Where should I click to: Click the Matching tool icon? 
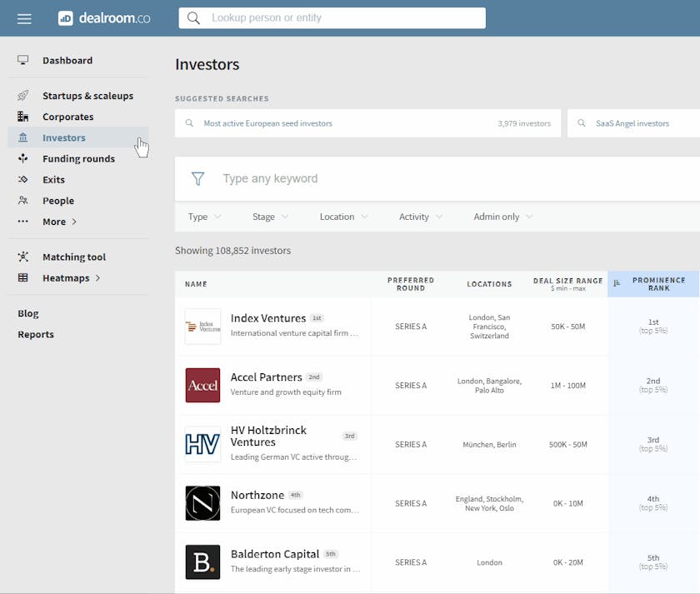(23, 257)
